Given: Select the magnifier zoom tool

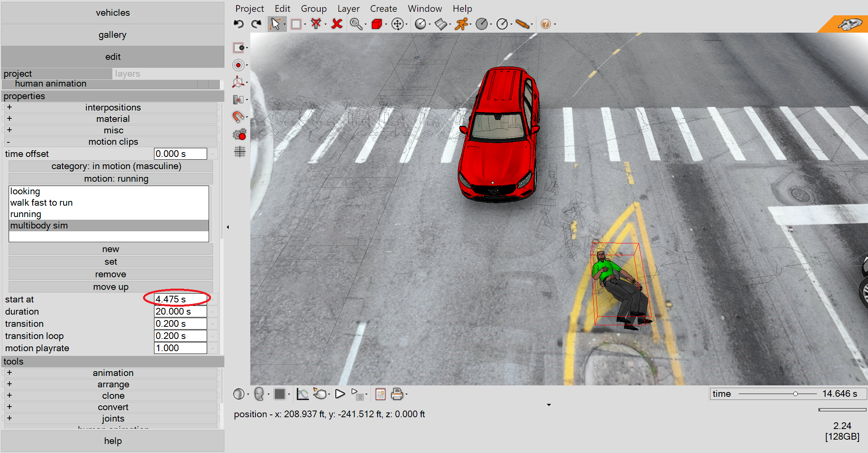Looking at the screenshot, I should tap(356, 24).
